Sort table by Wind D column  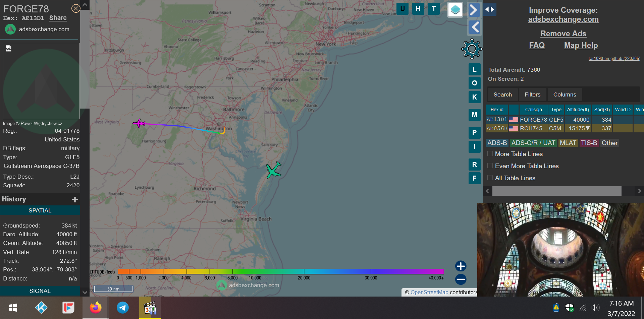point(623,110)
